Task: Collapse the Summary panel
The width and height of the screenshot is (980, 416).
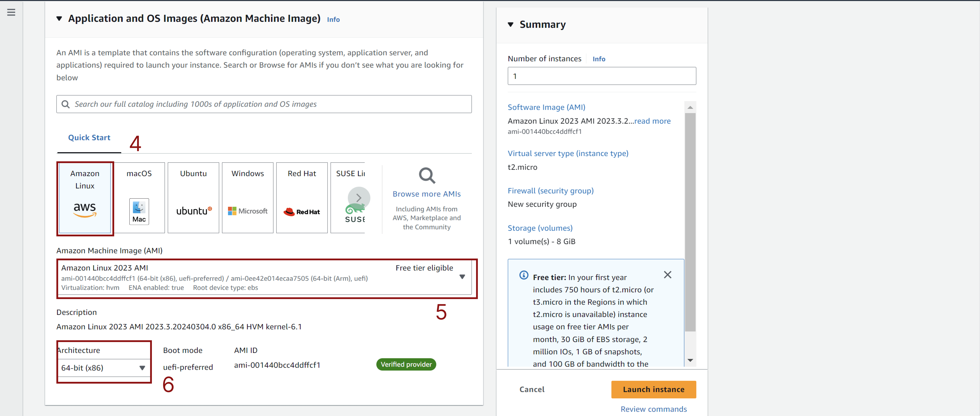Action: (511, 25)
